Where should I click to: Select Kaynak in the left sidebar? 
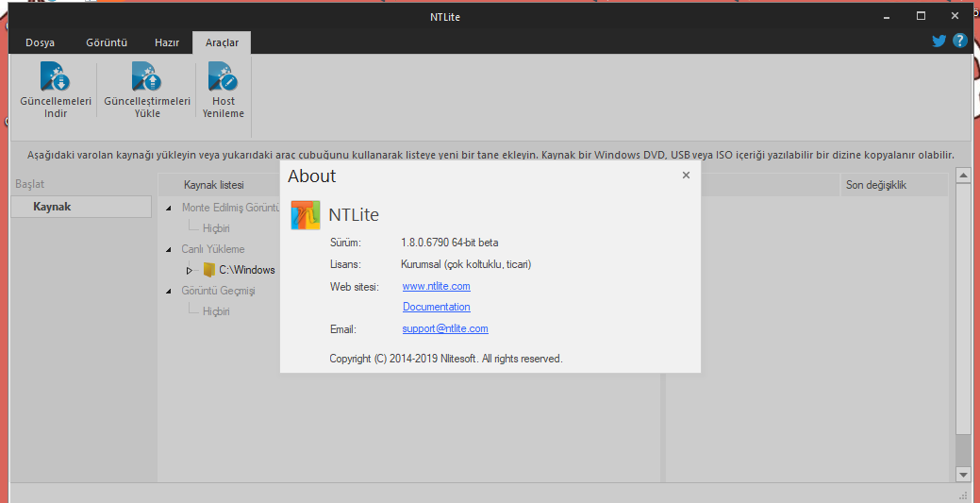pyautogui.click(x=52, y=207)
